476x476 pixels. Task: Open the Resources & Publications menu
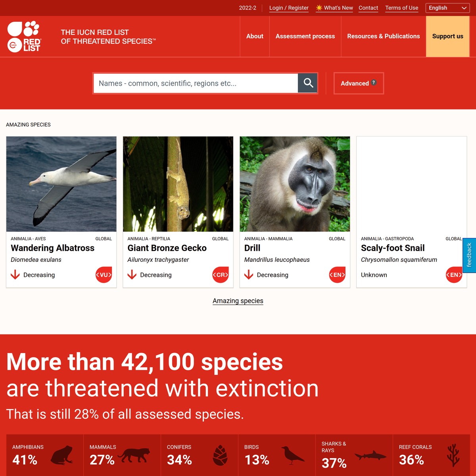[383, 36]
